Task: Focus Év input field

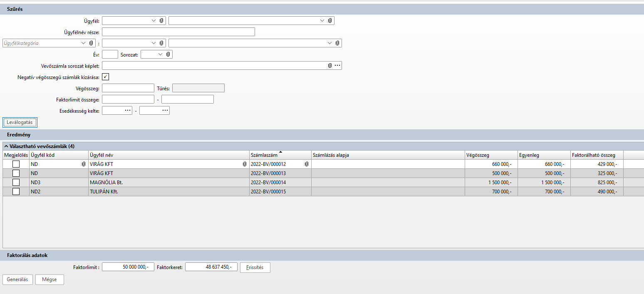Action: (110, 54)
